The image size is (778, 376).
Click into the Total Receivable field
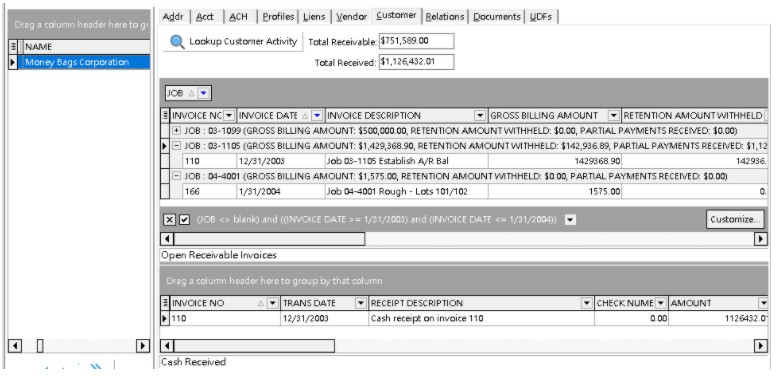(416, 41)
